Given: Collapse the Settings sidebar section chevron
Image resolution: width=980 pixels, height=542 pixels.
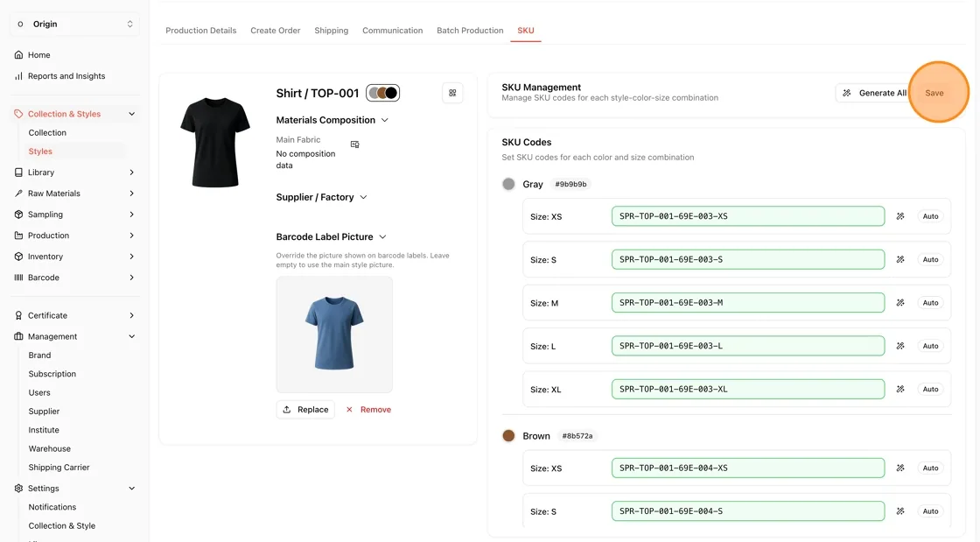Looking at the screenshot, I should (132, 489).
